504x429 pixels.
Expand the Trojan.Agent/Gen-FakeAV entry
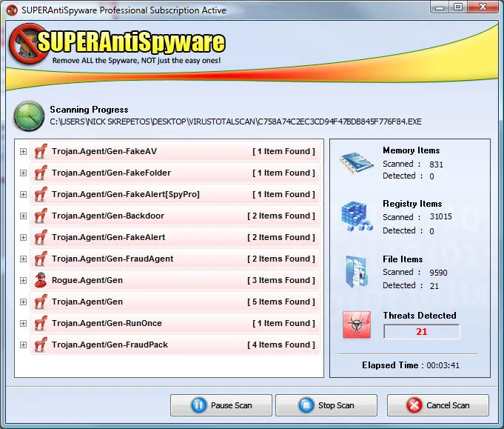point(23,151)
